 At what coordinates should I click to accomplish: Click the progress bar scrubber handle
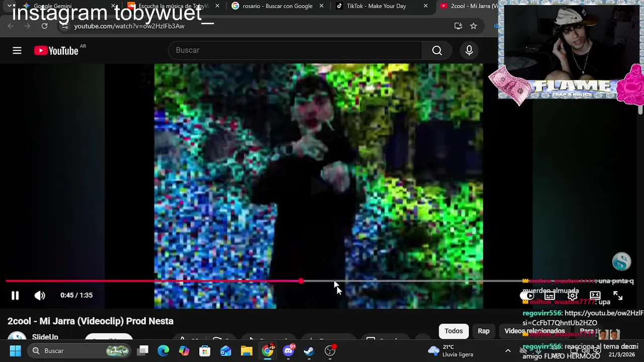click(x=301, y=281)
